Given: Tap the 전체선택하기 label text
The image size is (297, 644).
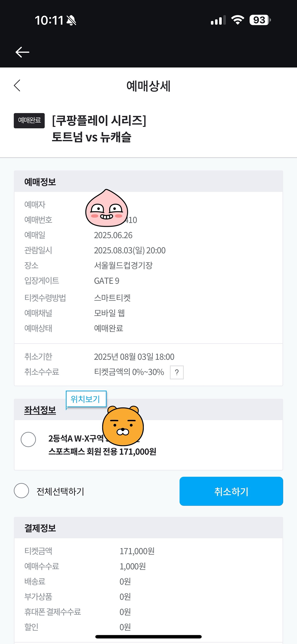Looking at the screenshot, I should coord(60,491).
